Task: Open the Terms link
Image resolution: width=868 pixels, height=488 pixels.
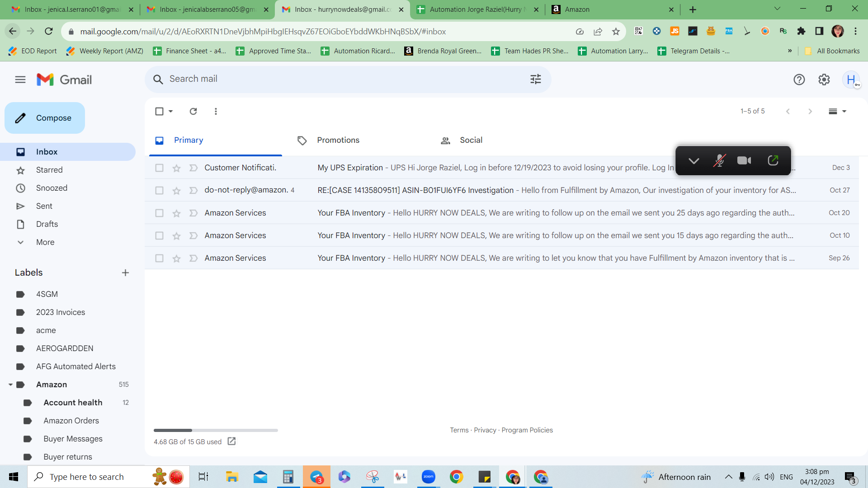Action: pos(459,430)
